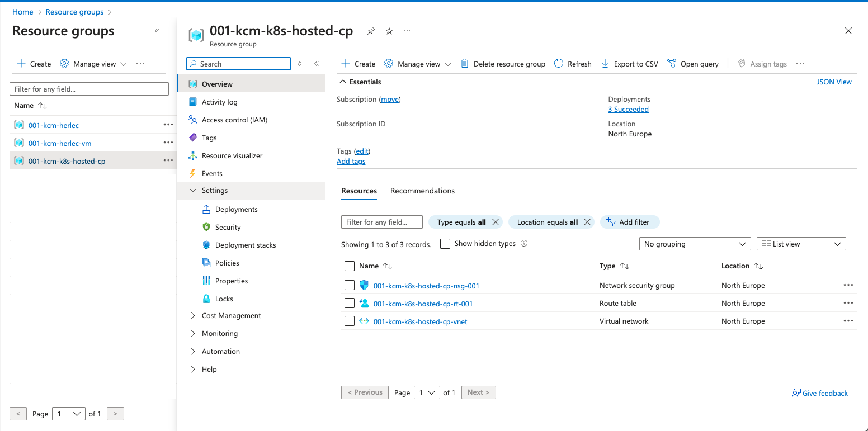Delete resource group from toolbar
Screen dimensions: 868x431
point(503,64)
